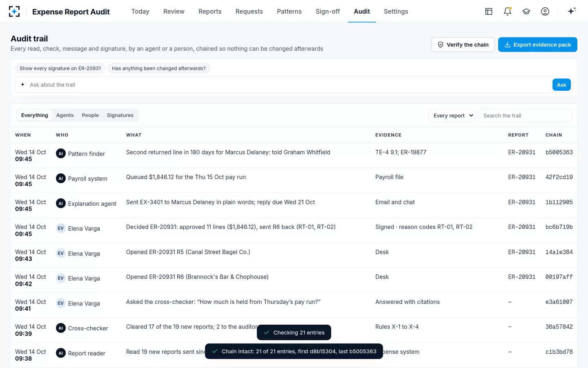Open the Requests tab

pos(249,11)
